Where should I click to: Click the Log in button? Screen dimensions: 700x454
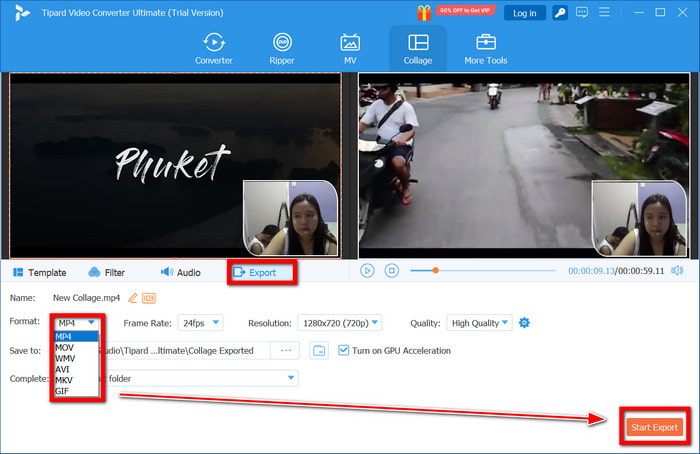tap(524, 13)
